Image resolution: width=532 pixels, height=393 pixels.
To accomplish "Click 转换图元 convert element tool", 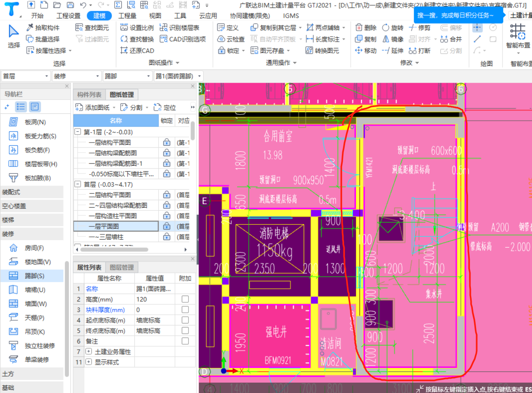I will [x=322, y=51].
